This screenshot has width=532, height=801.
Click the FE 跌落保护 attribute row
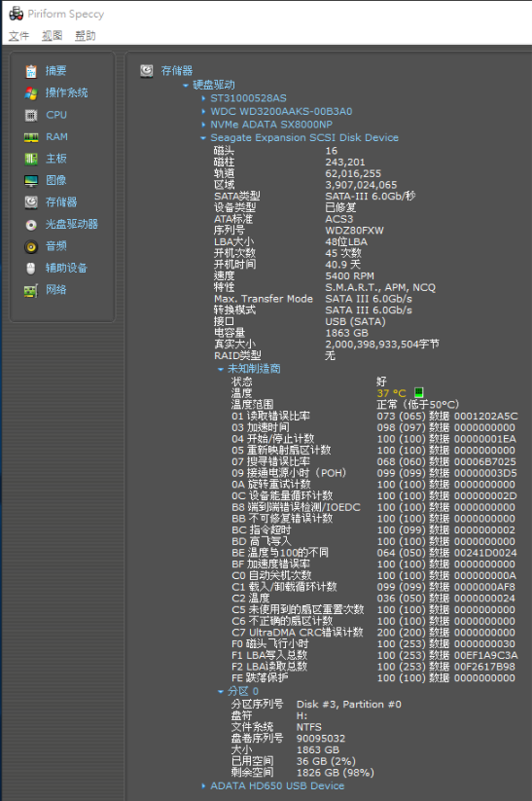click(374, 678)
